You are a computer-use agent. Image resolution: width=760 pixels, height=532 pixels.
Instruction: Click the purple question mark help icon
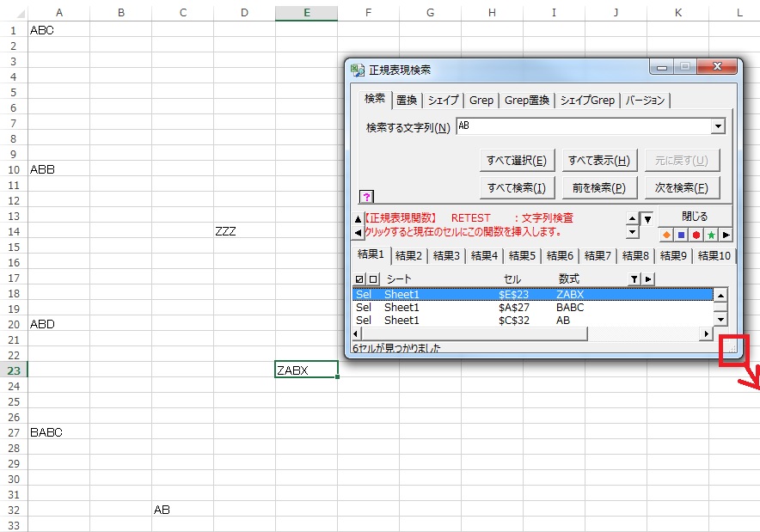point(366,197)
